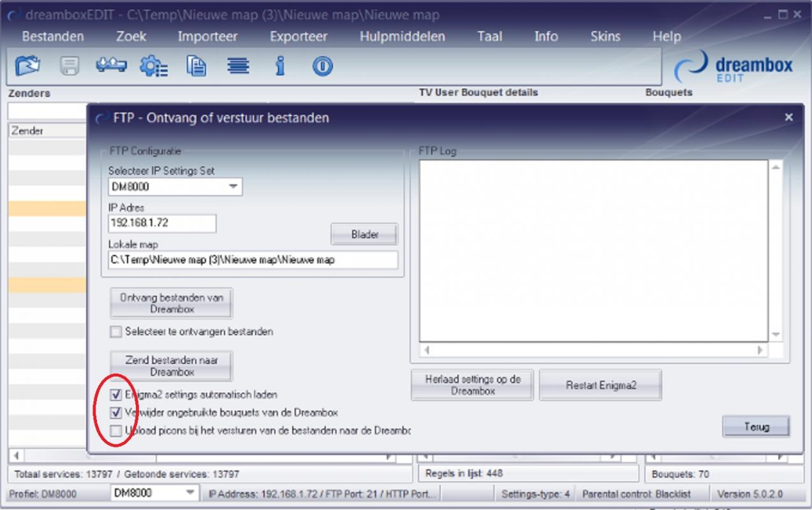Open the Info menu

point(546,36)
